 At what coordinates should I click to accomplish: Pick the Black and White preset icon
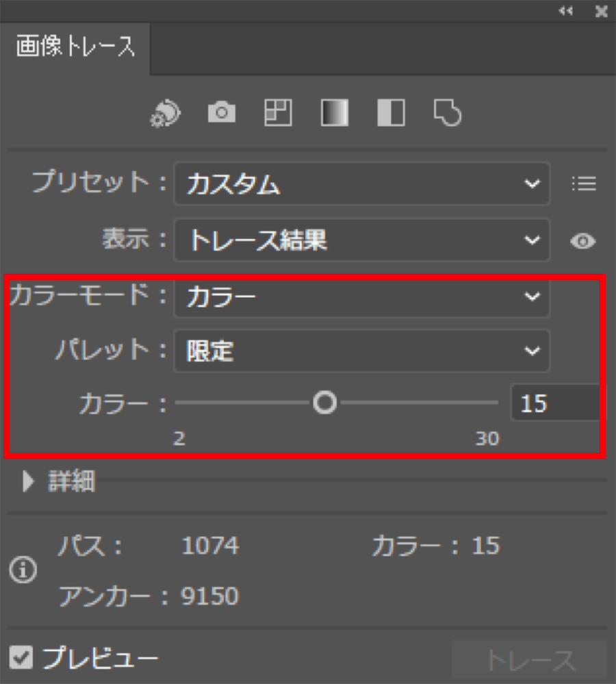[391, 112]
